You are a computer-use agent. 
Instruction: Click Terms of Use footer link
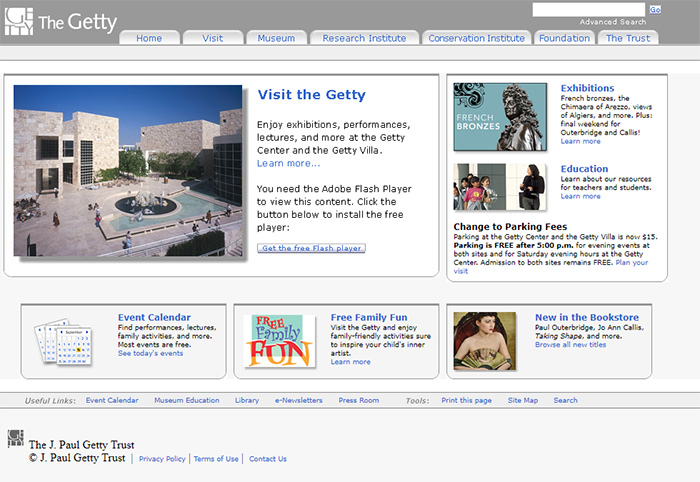[x=216, y=459]
